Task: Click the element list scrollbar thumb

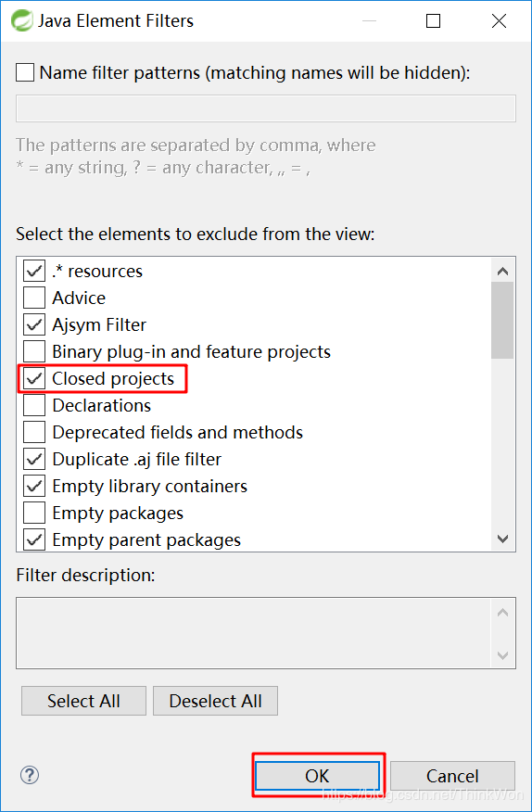Action: tap(502, 320)
